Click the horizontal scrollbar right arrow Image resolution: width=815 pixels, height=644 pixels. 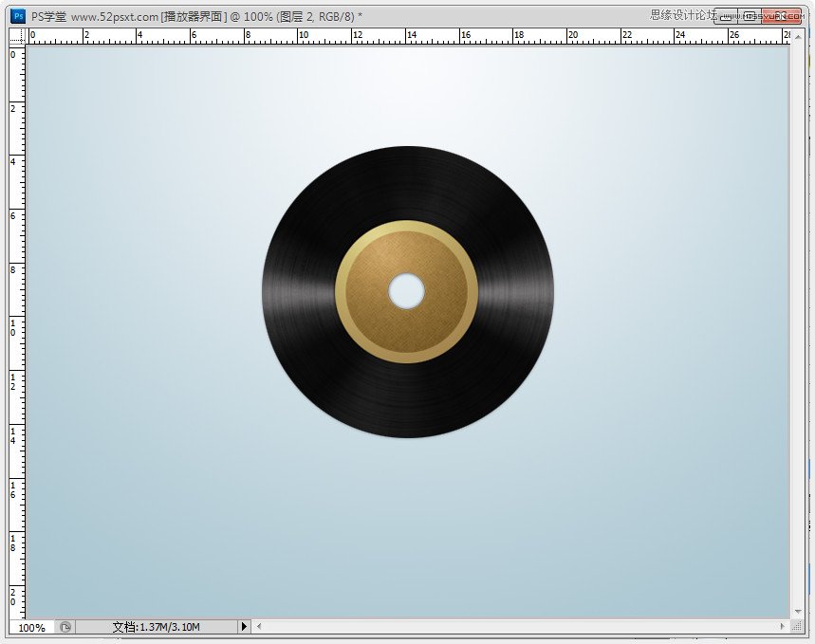[784, 627]
